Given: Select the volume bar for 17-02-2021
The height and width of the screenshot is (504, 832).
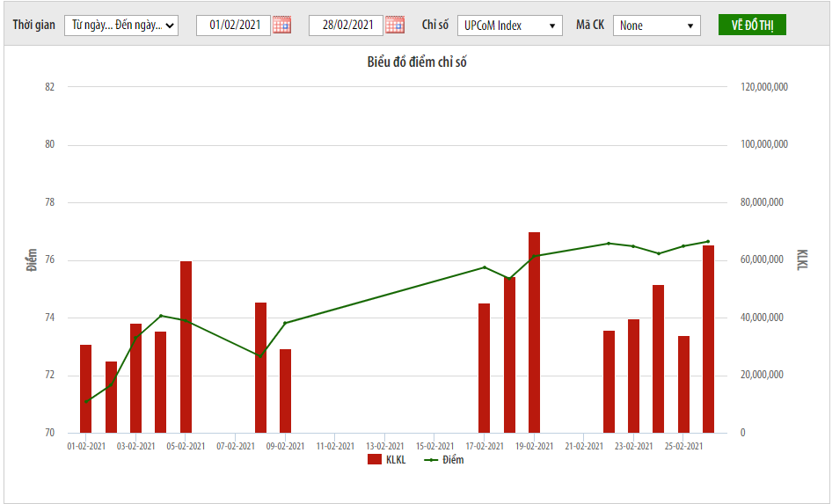Looking at the screenshot, I should pos(484,368).
